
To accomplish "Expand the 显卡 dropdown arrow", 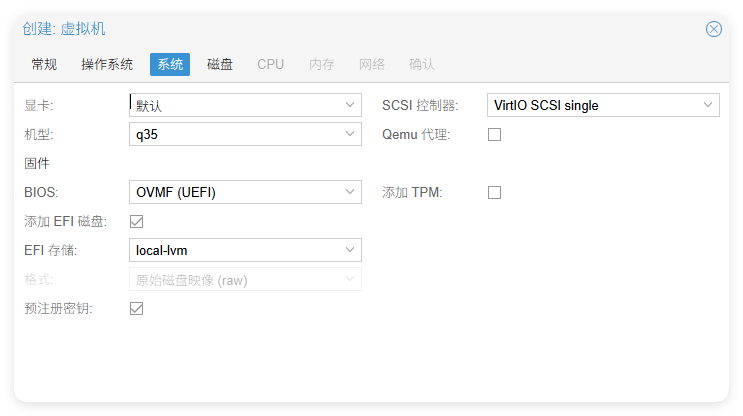I will pos(350,105).
